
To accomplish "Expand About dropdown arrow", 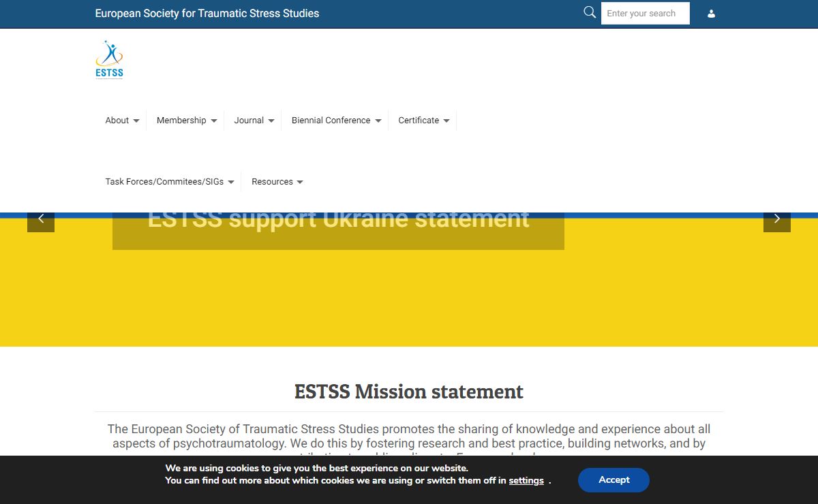I will pos(136,121).
